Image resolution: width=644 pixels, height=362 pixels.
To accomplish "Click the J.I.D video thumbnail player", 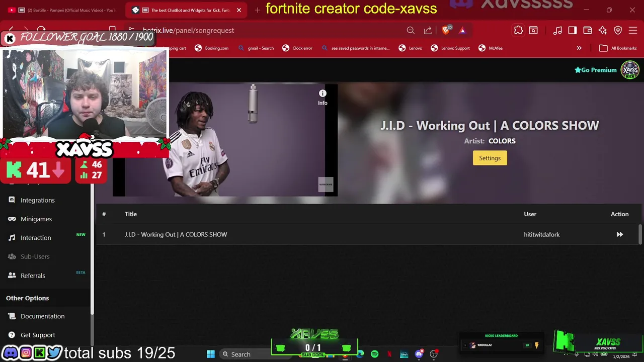I will (x=225, y=140).
